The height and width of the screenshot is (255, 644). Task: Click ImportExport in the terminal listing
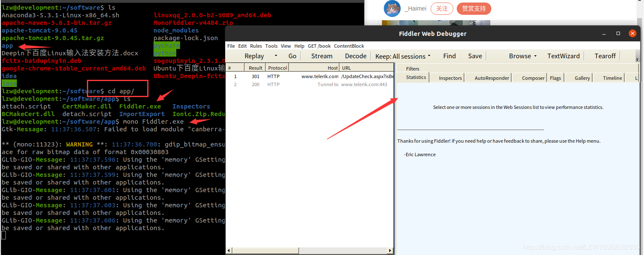click(142, 114)
